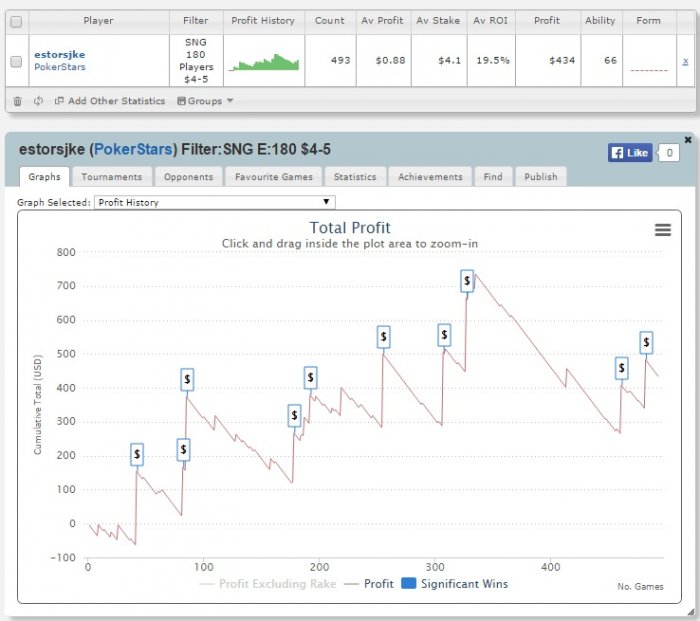
Task: Click the significant win marker at chart peak above 700
Action: (x=467, y=281)
